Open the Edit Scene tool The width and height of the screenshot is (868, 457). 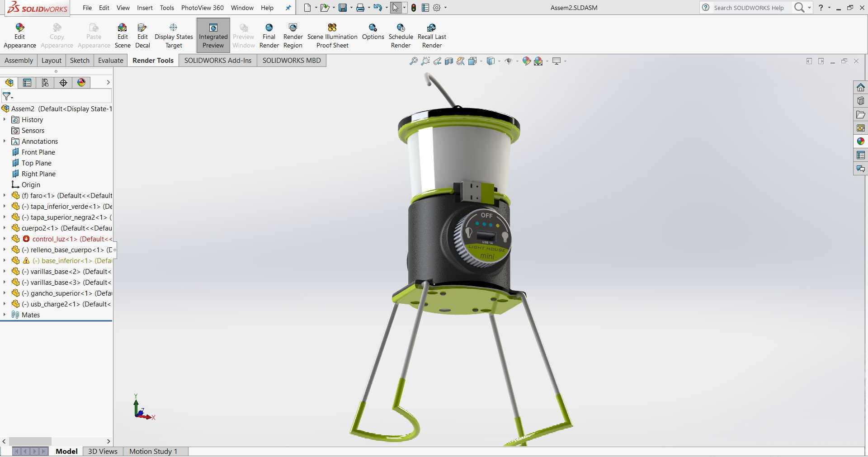tap(123, 36)
